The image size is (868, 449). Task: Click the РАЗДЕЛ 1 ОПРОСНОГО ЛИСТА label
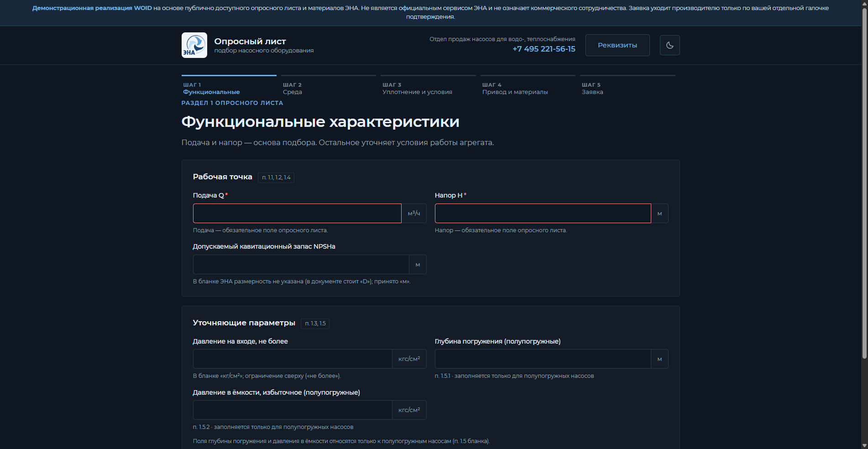[232, 103]
